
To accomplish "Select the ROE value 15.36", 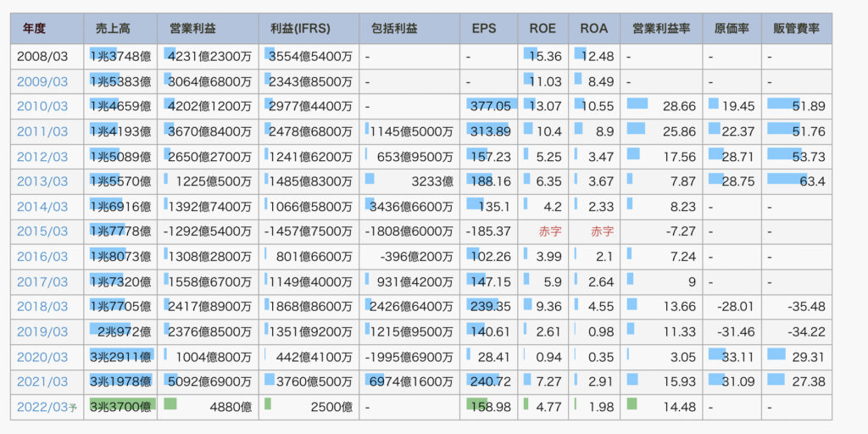I will 547,57.
